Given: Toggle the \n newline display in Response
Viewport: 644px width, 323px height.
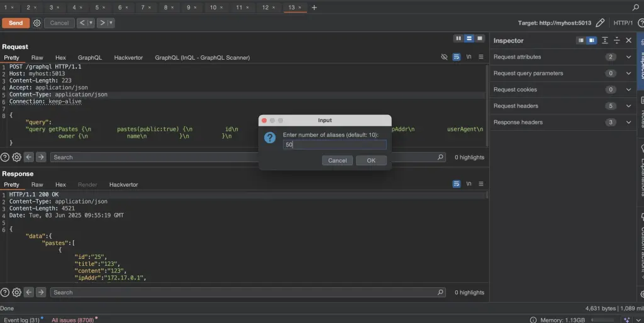Looking at the screenshot, I should (x=469, y=184).
